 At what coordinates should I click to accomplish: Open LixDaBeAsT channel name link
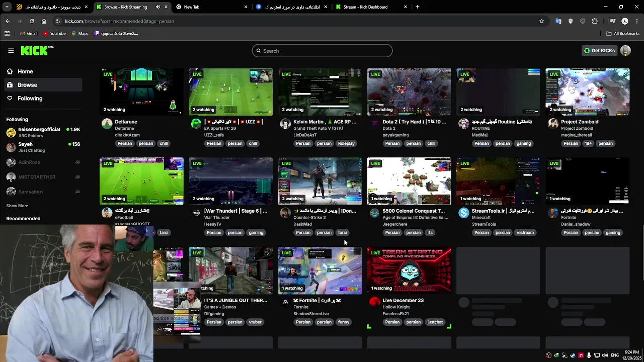(x=305, y=135)
